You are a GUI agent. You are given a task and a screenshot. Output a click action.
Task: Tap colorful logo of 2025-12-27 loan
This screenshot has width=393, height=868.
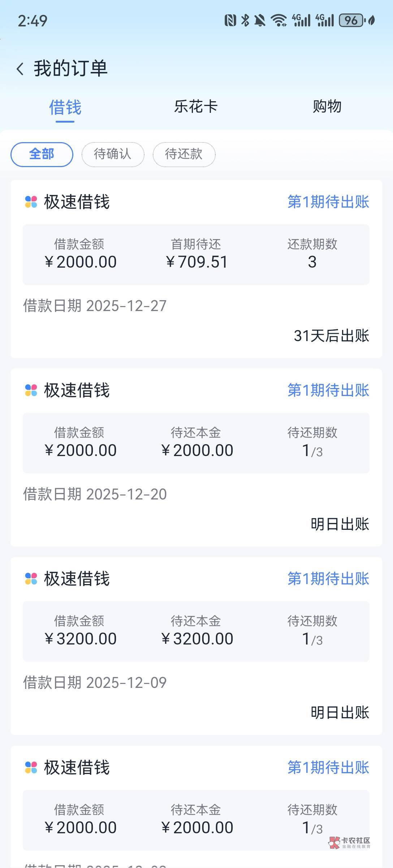[x=31, y=202]
